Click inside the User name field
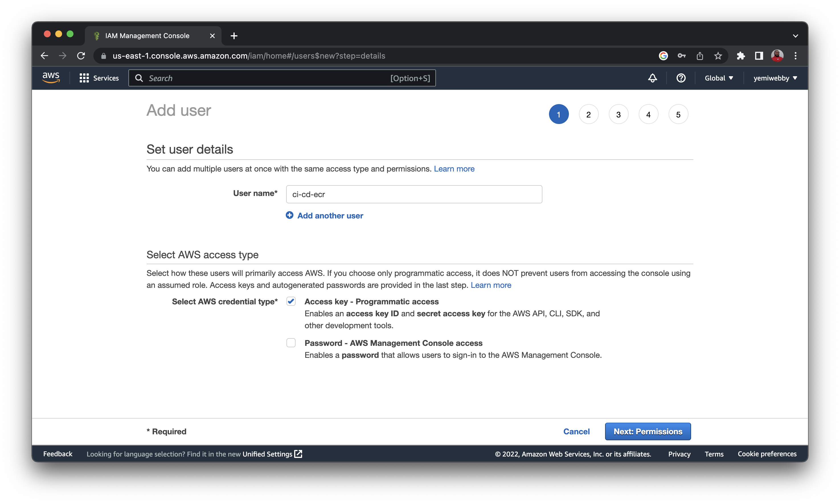Image resolution: width=840 pixels, height=504 pixels. 414,194
